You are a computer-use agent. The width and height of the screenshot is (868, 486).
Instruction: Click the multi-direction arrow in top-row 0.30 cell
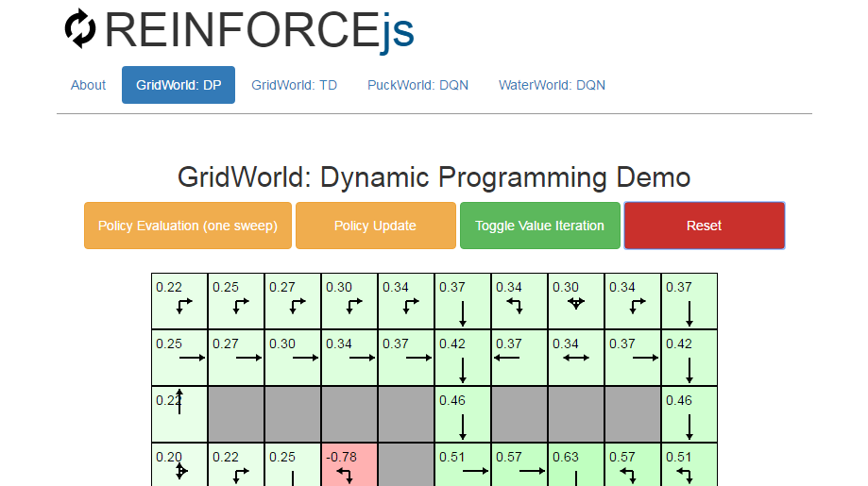576,303
